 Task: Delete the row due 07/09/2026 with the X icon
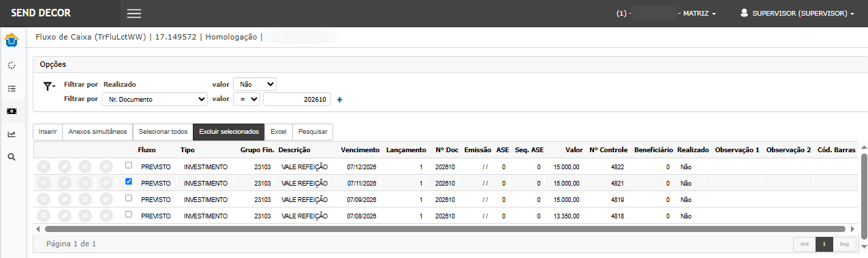pos(85,199)
